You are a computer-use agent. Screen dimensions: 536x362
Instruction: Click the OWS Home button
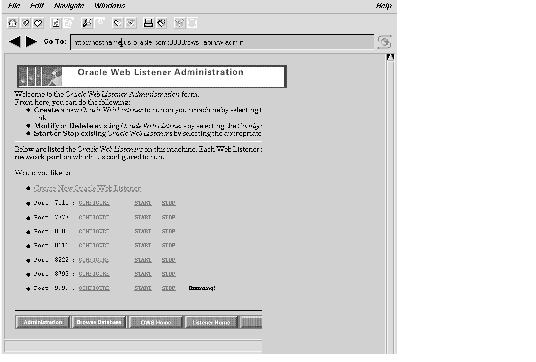pyautogui.click(x=156, y=322)
